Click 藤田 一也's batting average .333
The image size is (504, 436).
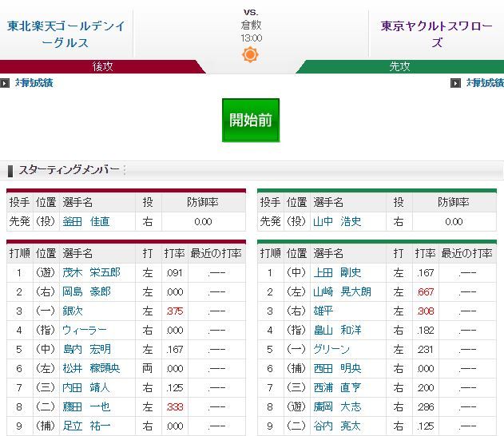[175, 407]
